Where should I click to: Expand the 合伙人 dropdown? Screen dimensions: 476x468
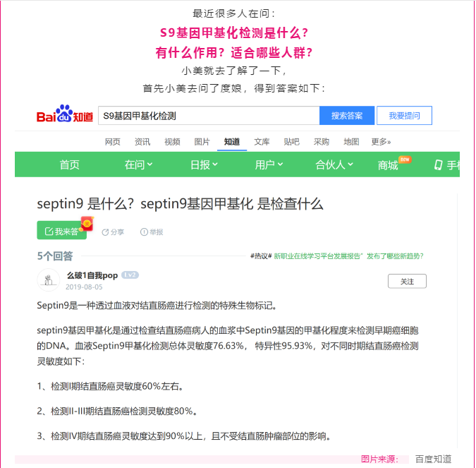point(334,164)
